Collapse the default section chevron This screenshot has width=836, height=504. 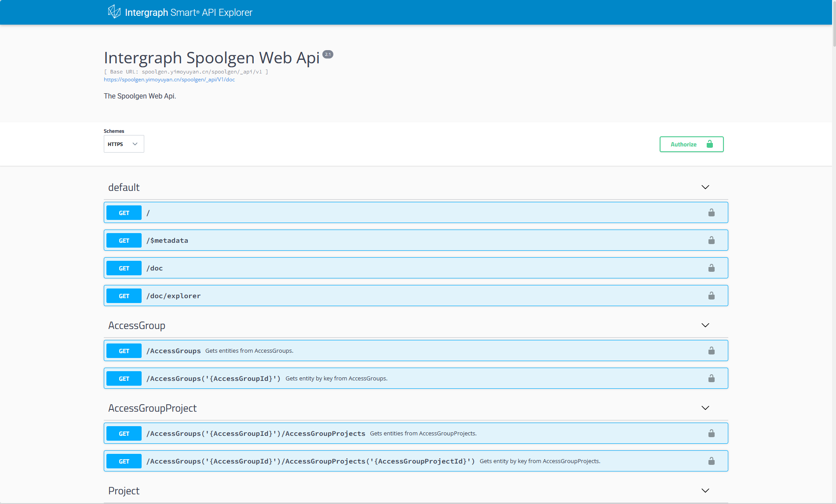(x=705, y=187)
